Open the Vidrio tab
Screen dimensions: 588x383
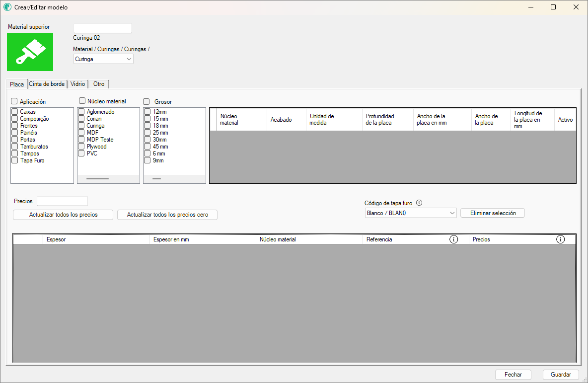click(78, 84)
